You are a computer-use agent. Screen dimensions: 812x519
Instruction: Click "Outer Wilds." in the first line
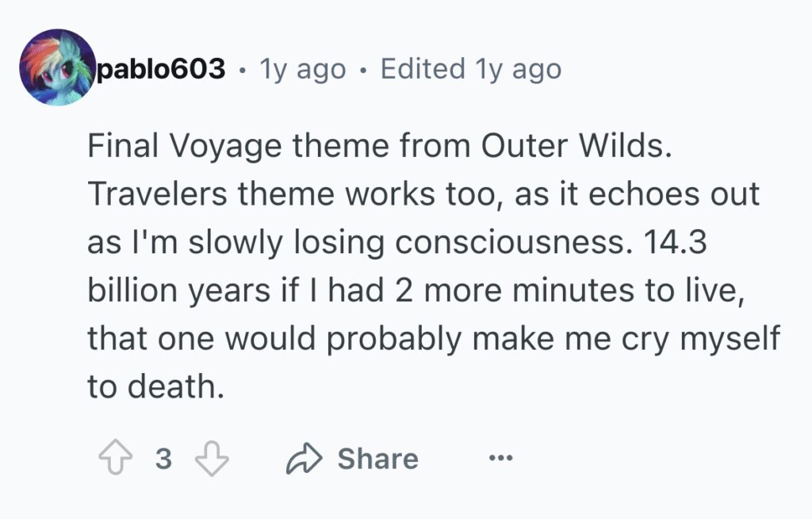(576, 145)
